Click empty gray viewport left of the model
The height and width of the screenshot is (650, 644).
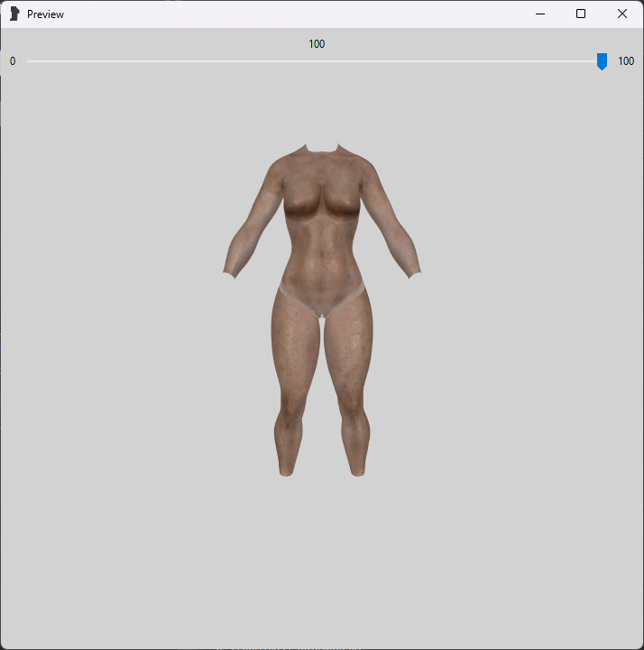[x=108, y=316]
